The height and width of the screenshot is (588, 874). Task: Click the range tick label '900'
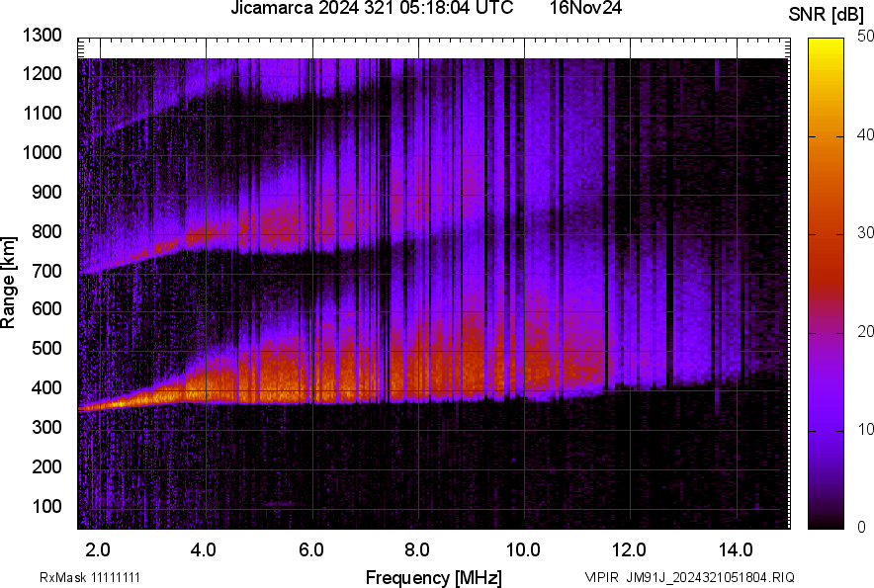47,192
